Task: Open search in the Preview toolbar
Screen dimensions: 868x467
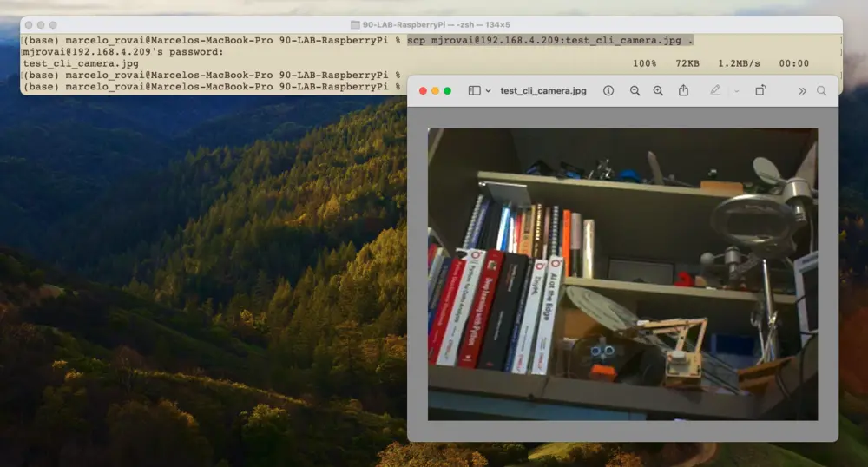Action: point(821,90)
